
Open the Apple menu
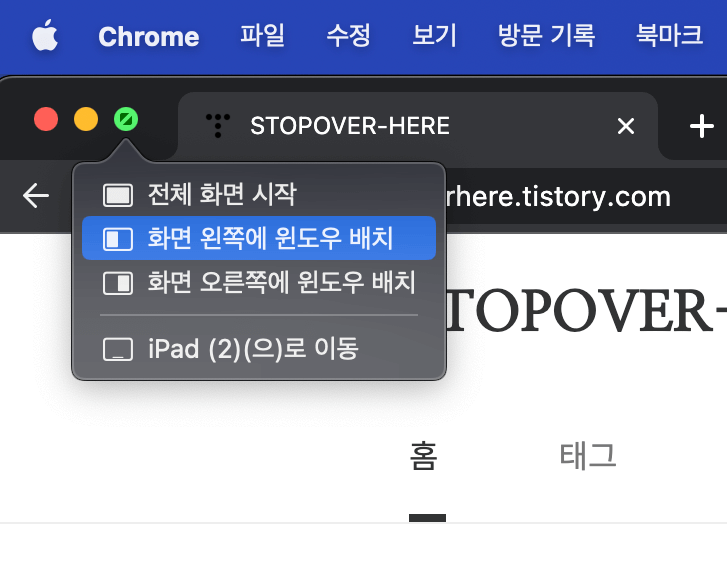click(45, 36)
